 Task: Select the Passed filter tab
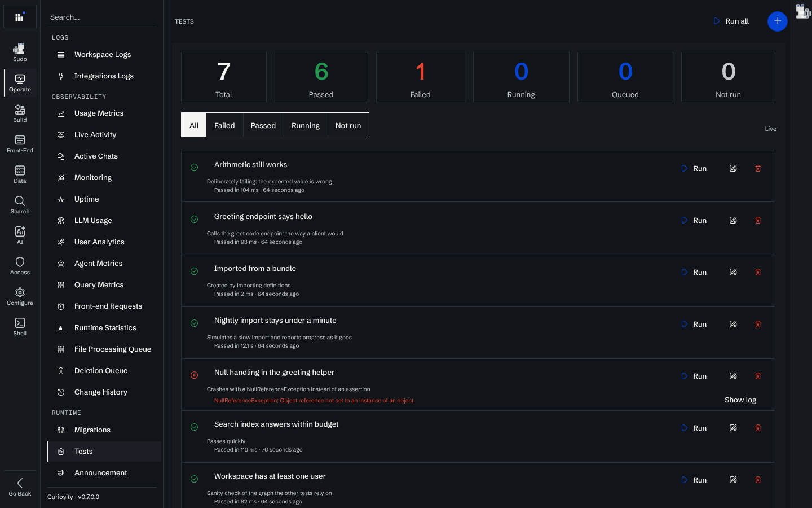click(263, 125)
